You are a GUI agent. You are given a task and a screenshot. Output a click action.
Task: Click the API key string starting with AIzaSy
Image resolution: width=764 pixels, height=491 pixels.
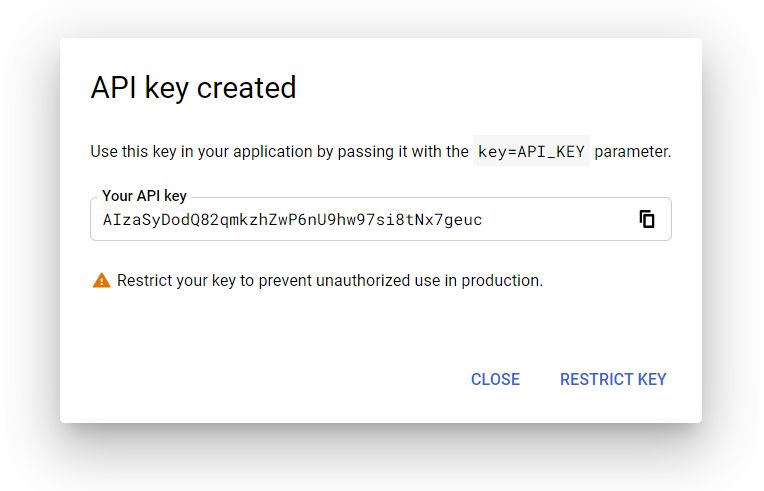point(292,219)
